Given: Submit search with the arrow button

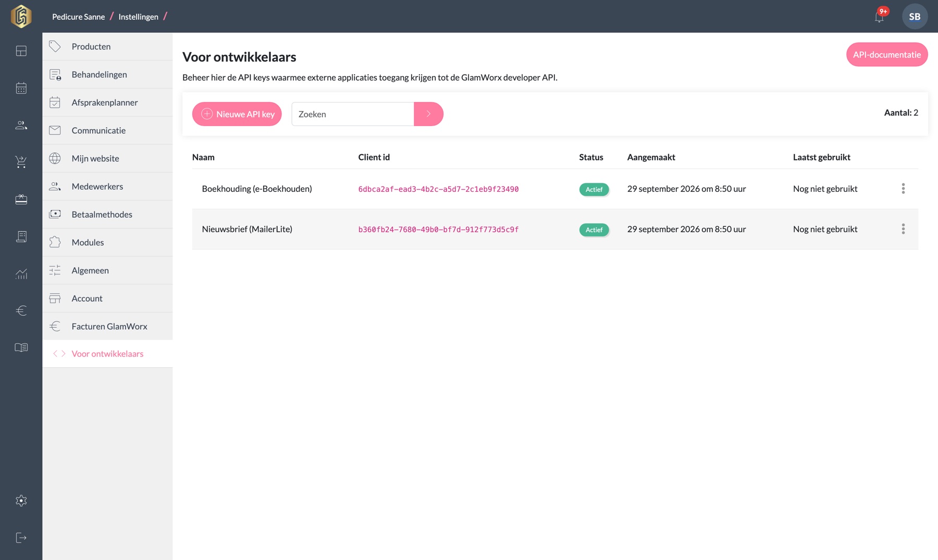Looking at the screenshot, I should click(428, 114).
